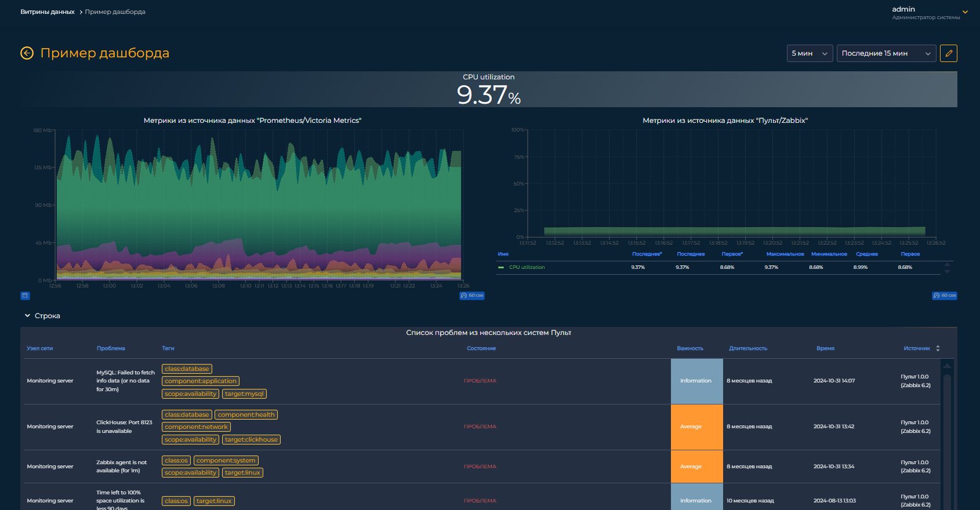Open dashboard edit mode via pencil icon
The width and height of the screenshot is (980, 510).
point(948,53)
